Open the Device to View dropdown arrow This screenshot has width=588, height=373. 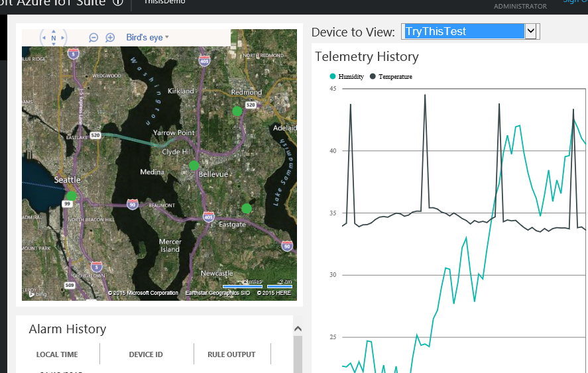[530, 31]
